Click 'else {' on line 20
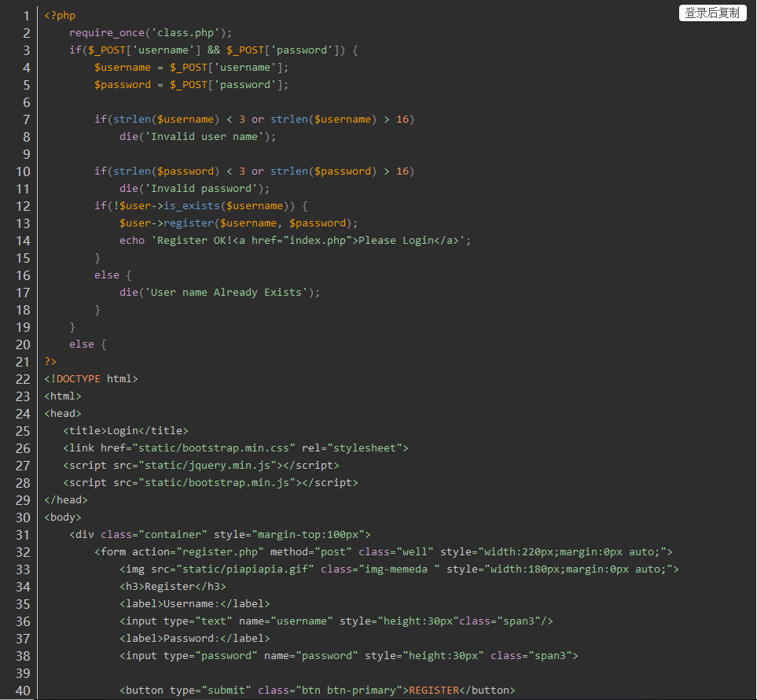Viewport: 757px width, 700px height. click(x=88, y=344)
